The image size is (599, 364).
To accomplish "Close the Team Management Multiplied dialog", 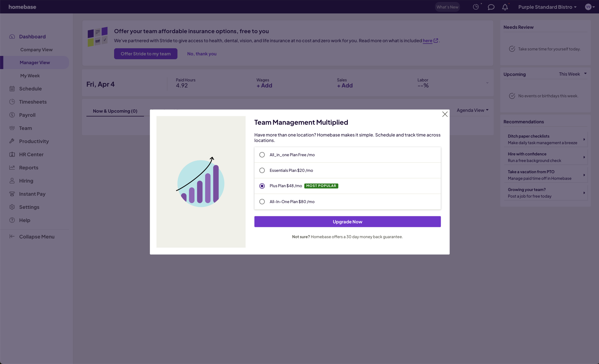I will click(445, 114).
